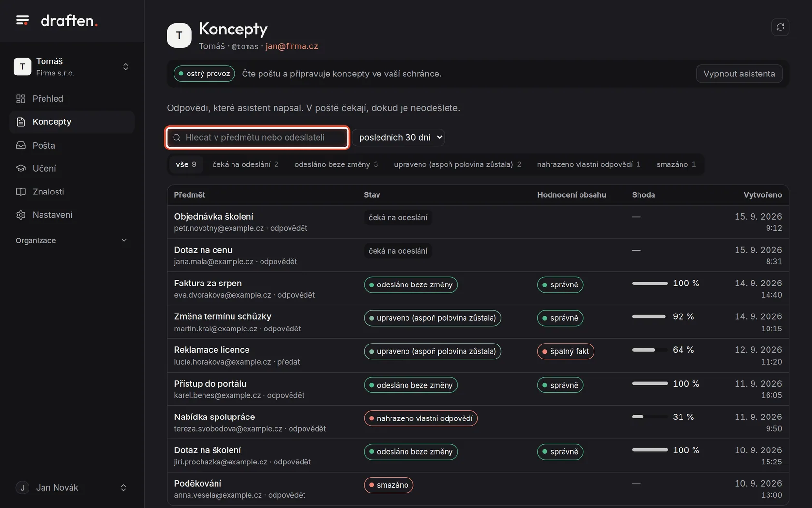Click the refresh icon in the header

(x=780, y=27)
